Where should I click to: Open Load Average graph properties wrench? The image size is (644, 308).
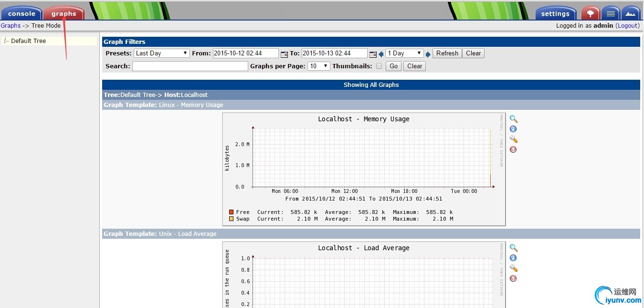pyautogui.click(x=513, y=268)
